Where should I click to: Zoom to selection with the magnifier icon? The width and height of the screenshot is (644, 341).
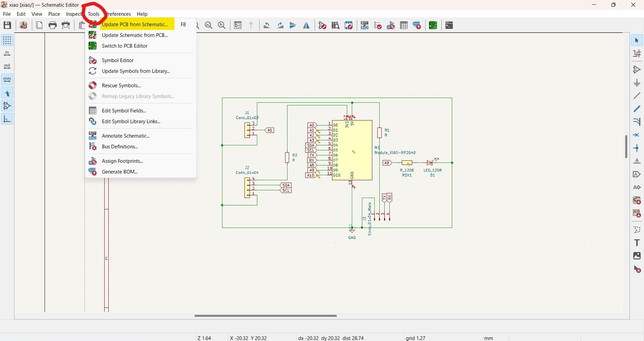[222, 26]
